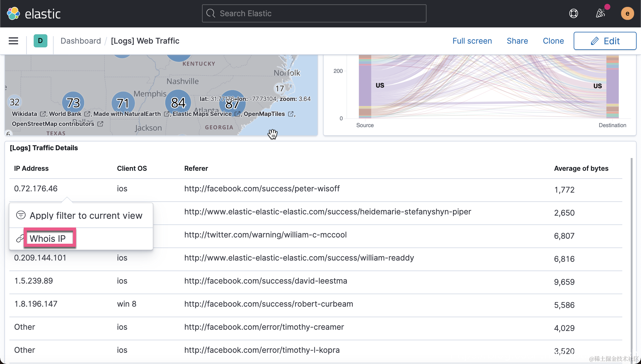Open the newsfeed party popper icon
This screenshot has width=641, height=364.
(600, 13)
